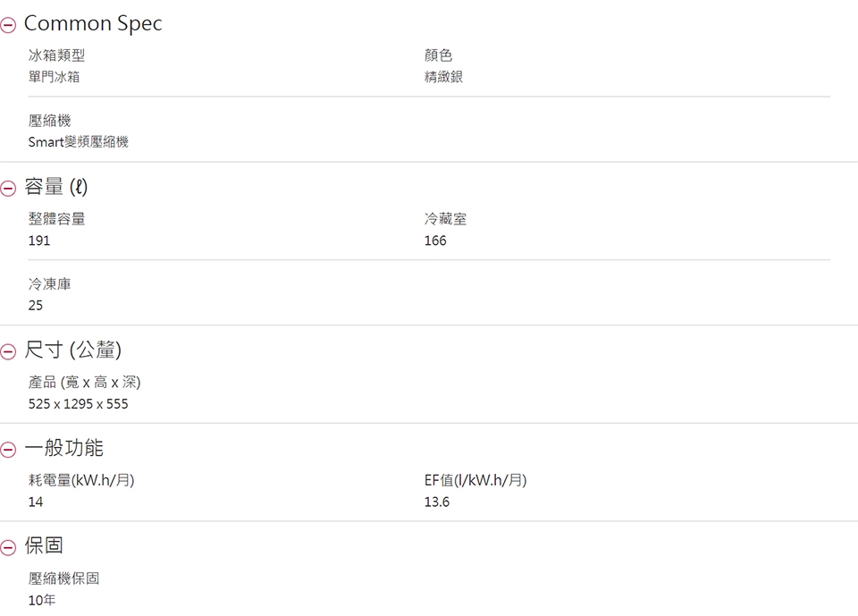
Task: Click the 冷凍庫 value 25
Action: 36,306
